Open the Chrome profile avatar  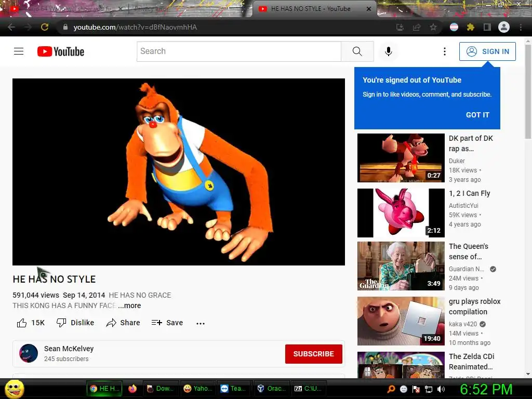pyautogui.click(x=504, y=27)
